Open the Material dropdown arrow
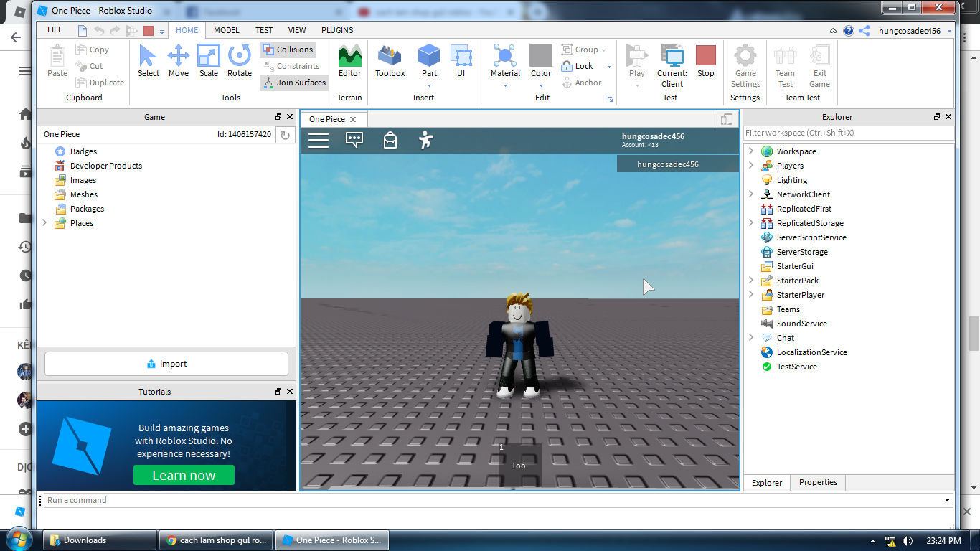Screen dimensions: 980x551 pyautogui.click(x=506, y=86)
